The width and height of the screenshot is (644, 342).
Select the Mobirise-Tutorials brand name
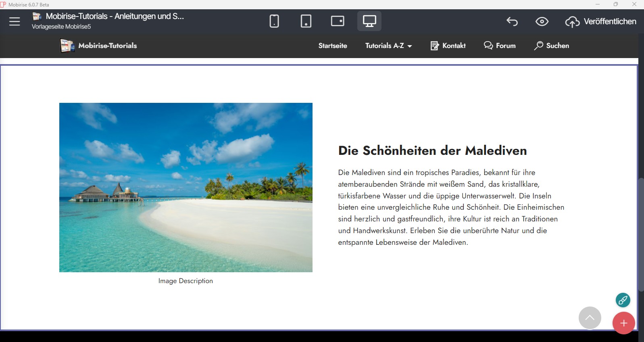[108, 46]
